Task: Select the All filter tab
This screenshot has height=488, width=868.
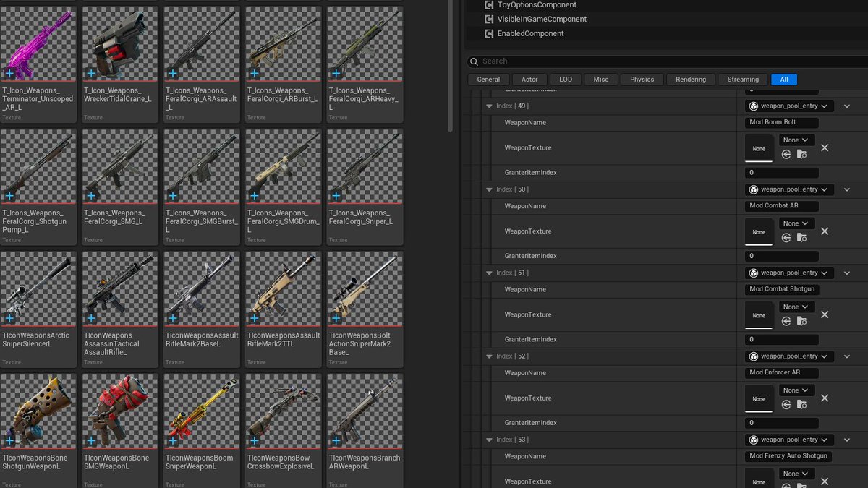Action: pyautogui.click(x=784, y=80)
